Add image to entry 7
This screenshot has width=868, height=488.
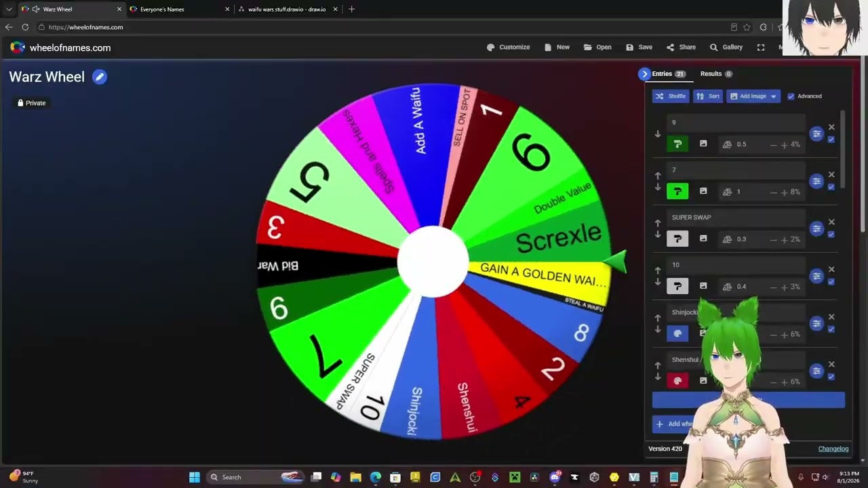[x=703, y=191]
